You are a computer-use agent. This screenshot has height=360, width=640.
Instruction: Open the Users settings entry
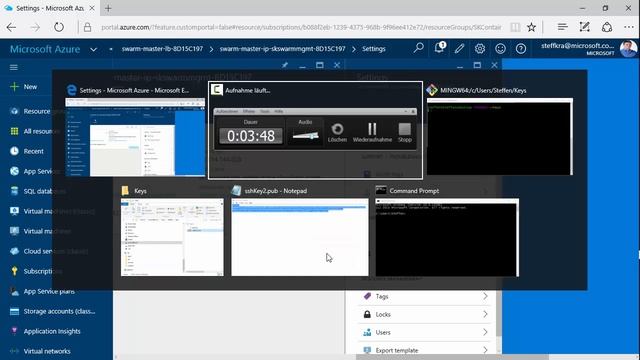(424, 332)
